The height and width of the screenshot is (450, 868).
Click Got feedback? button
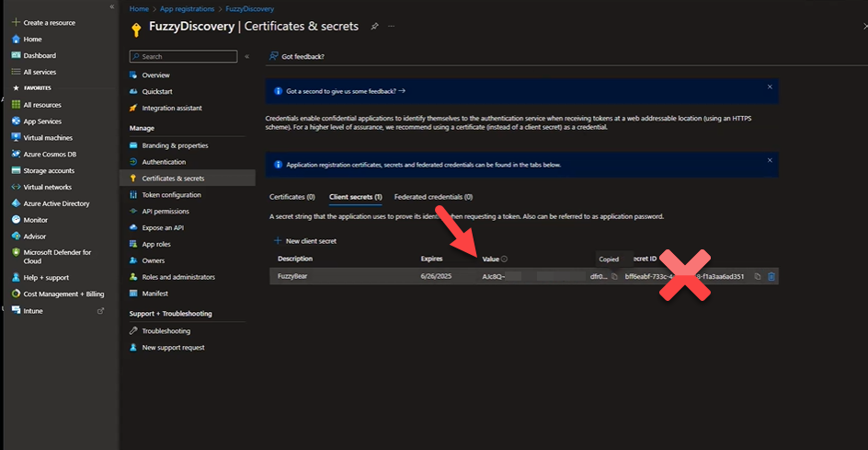[297, 56]
